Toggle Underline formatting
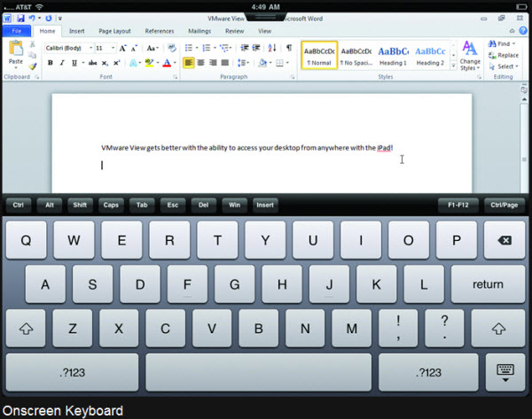Image resolution: width=532 pixels, height=419 pixels. [74, 63]
